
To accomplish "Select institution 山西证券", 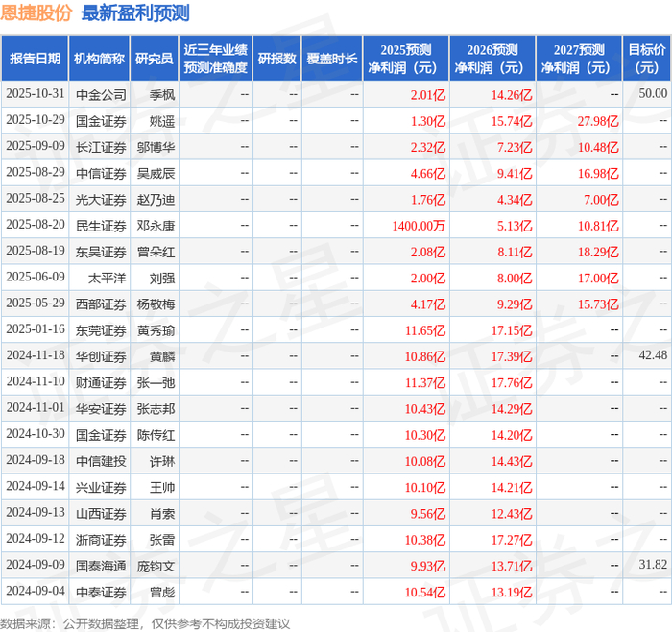I will point(101,514).
